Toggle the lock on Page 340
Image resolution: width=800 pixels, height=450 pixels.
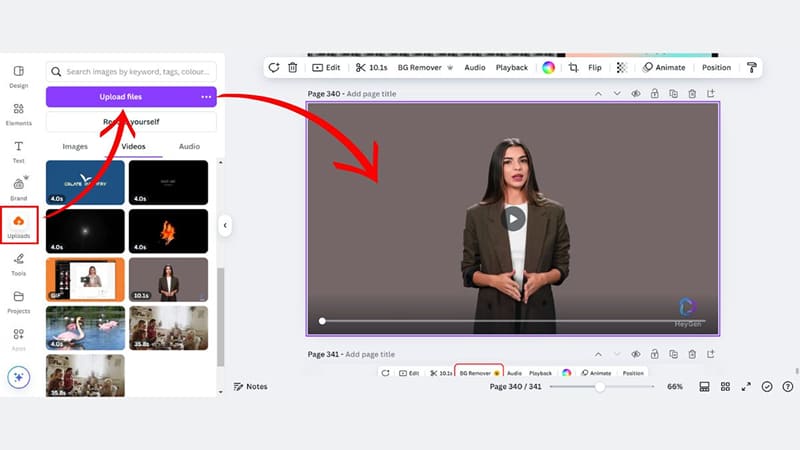(654, 93)
